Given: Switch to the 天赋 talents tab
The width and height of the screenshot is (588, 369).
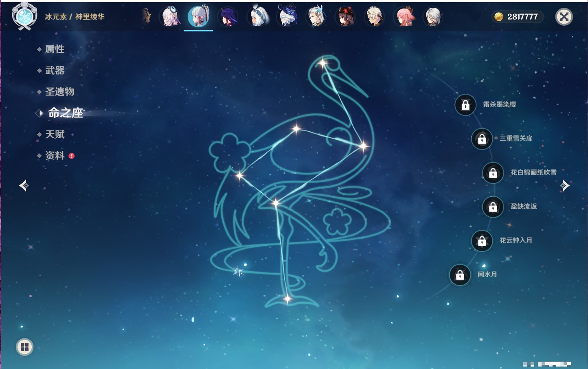Looking at the screenshot, I should click(x=55, y=134).
